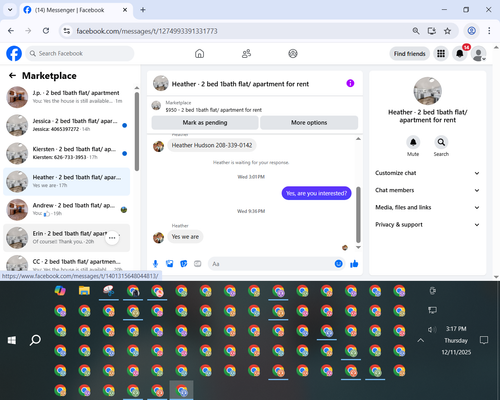Image resolution: width=500 pixels, height=400 pixels.
Task: Go back using the Marketplace back arrow
Action: click(x=12, y=76)
